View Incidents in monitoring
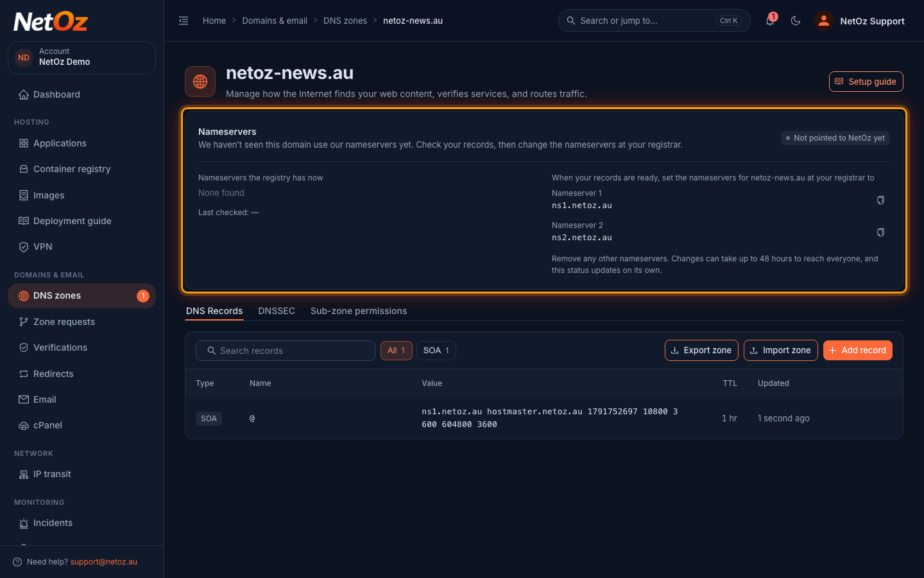Image resolution: width=924 pixels, height=578 pixels. click(81, 523)
